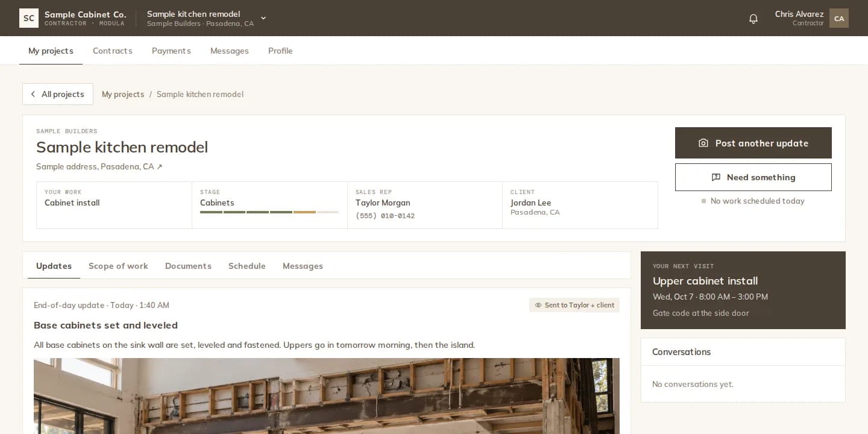The image size is (868, 434).
Task: Click No conversations yet. text
Action: [693, 385]
